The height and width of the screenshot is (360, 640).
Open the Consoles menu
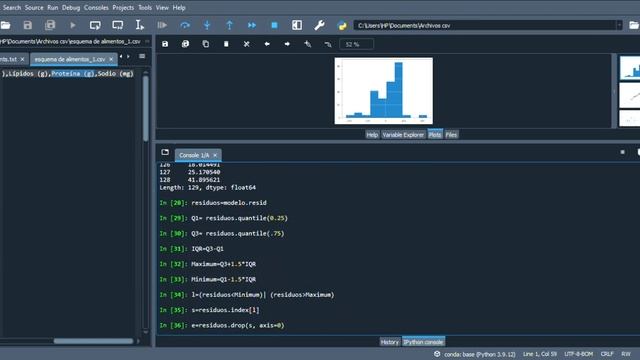[96, 7]
